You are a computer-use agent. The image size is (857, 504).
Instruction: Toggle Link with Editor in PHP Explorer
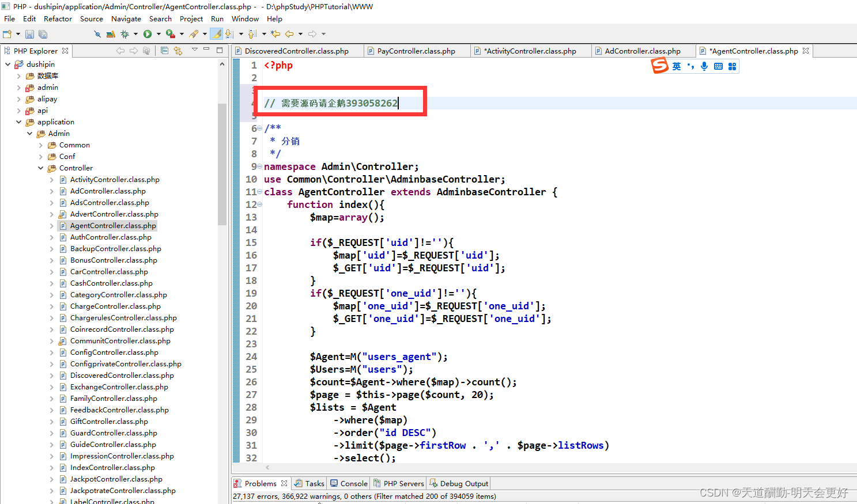(178, 51)
